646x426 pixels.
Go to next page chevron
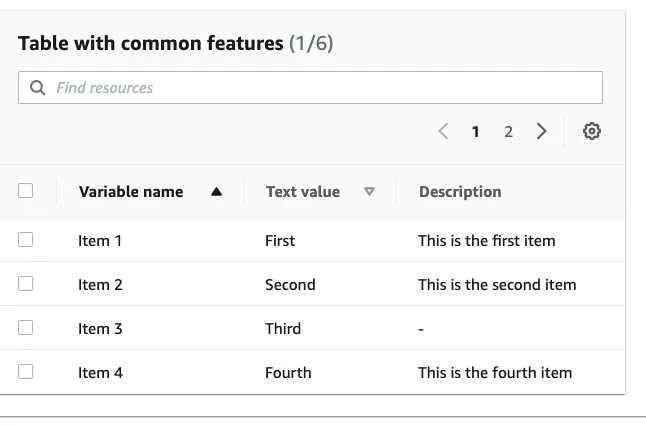pyautogui.click(x=541, y=132)
